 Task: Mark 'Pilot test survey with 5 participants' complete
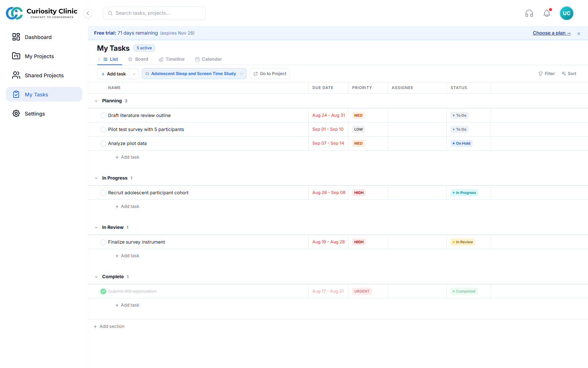pyautogui.click(x=103, y=130)
